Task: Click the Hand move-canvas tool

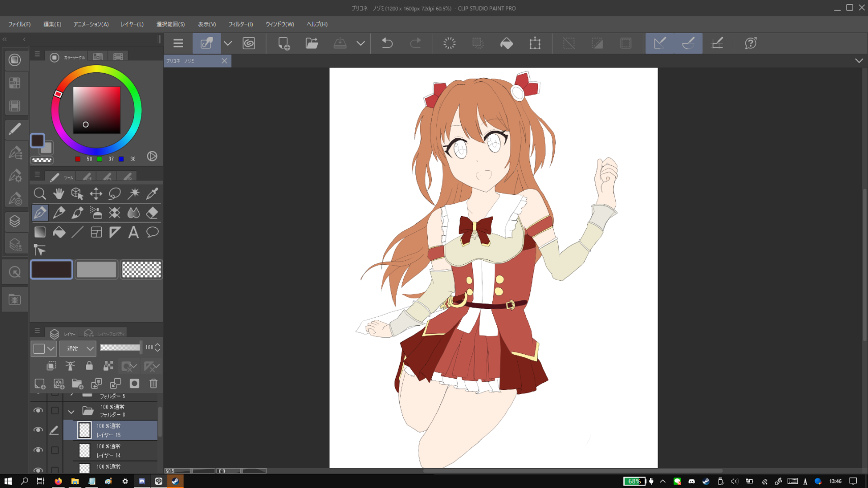Action: 58,194
